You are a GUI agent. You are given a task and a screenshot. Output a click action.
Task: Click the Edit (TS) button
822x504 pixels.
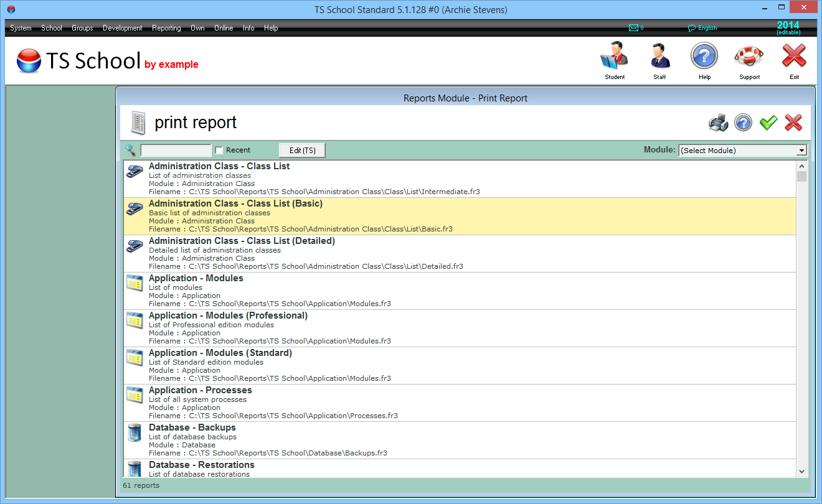[x=302, y=150]
